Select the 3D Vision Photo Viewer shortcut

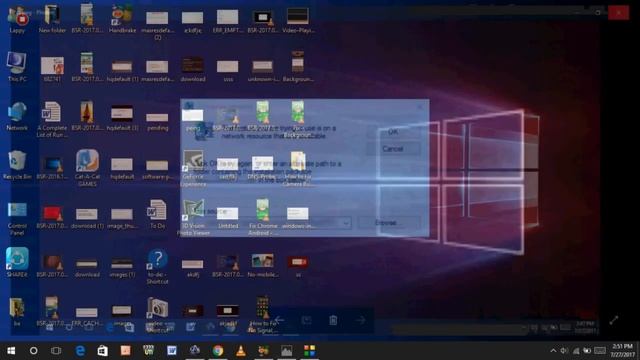tap(193, 218)
